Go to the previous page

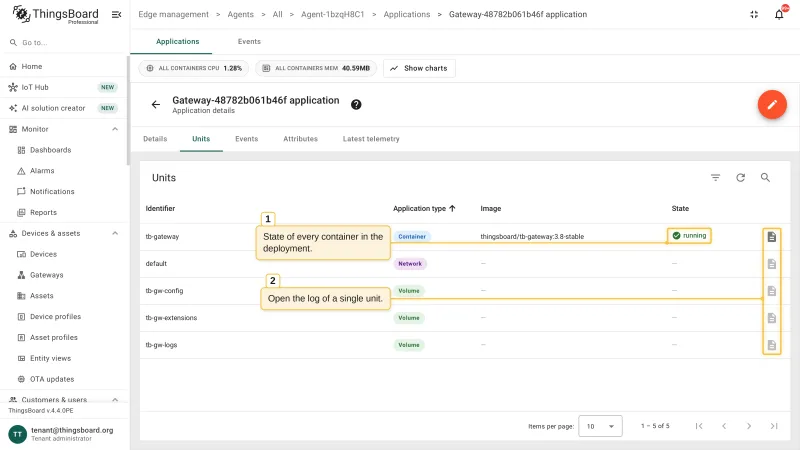[x=724, y=426]
